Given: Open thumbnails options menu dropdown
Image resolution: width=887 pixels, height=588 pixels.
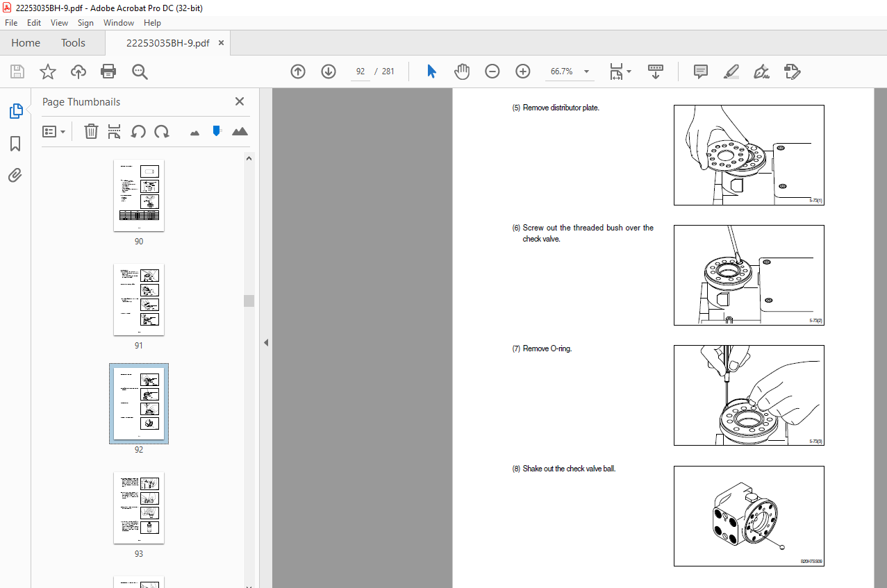Looking at the screenshot, I should click(x=54, y=131).
